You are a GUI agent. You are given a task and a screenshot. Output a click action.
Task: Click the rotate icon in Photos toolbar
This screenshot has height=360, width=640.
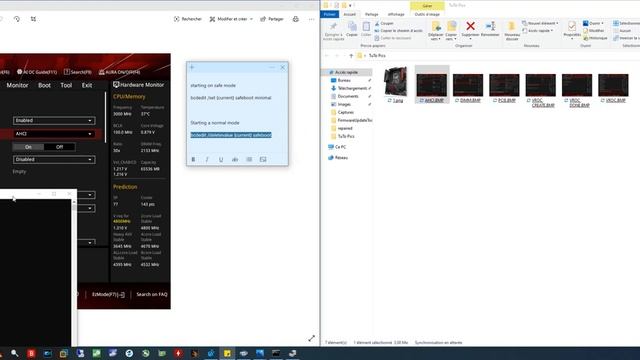[x=17, y=19]
